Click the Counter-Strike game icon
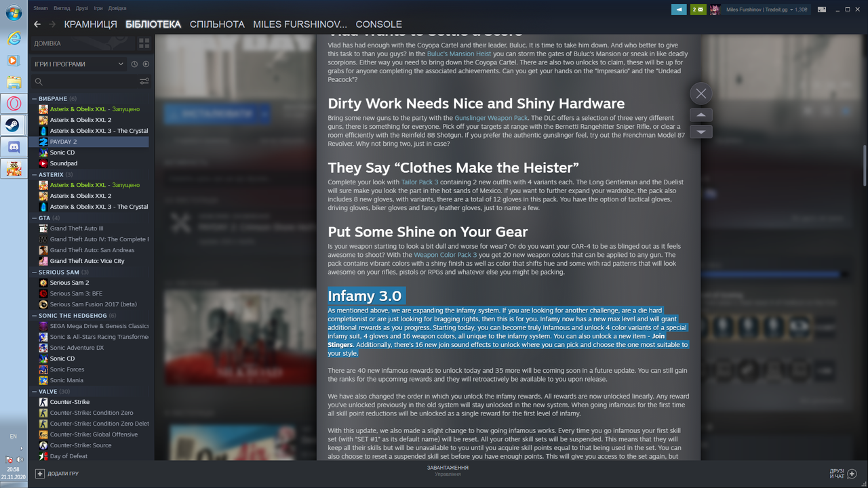 coord(43,402)
